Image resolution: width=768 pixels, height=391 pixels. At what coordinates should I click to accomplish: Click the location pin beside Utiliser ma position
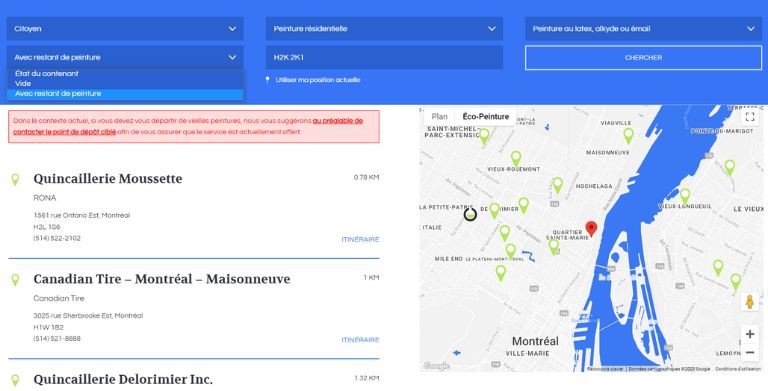coord(267,80)
